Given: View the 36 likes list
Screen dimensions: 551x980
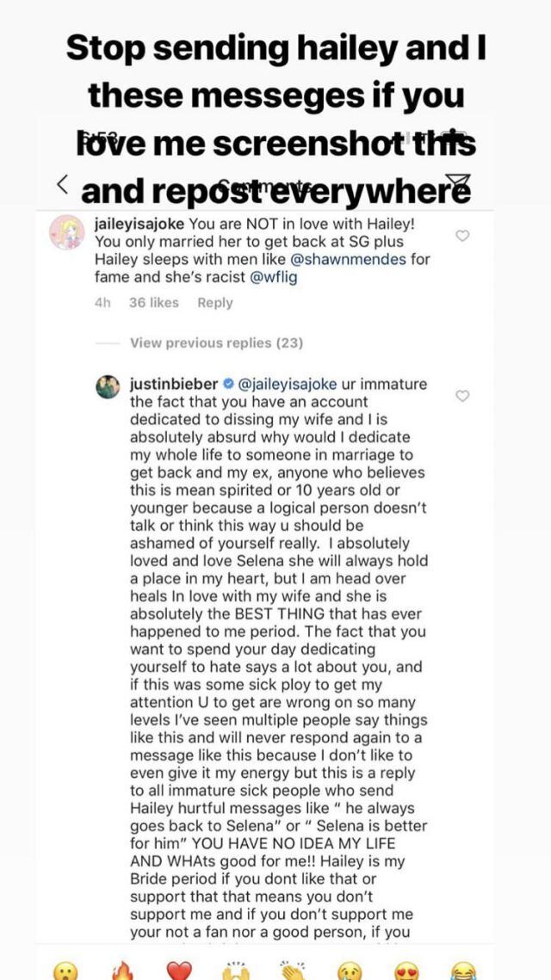Looking at the screenshot, I should coord(153,303).
